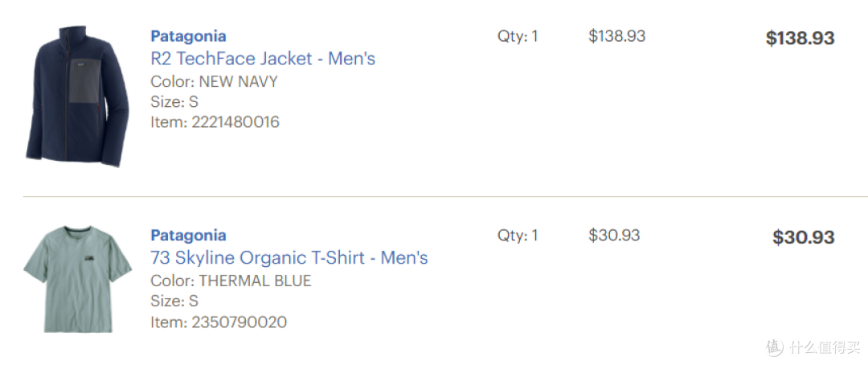Click the bold $30.93 line total
This screenshot has width=868, height=365.
803,237
